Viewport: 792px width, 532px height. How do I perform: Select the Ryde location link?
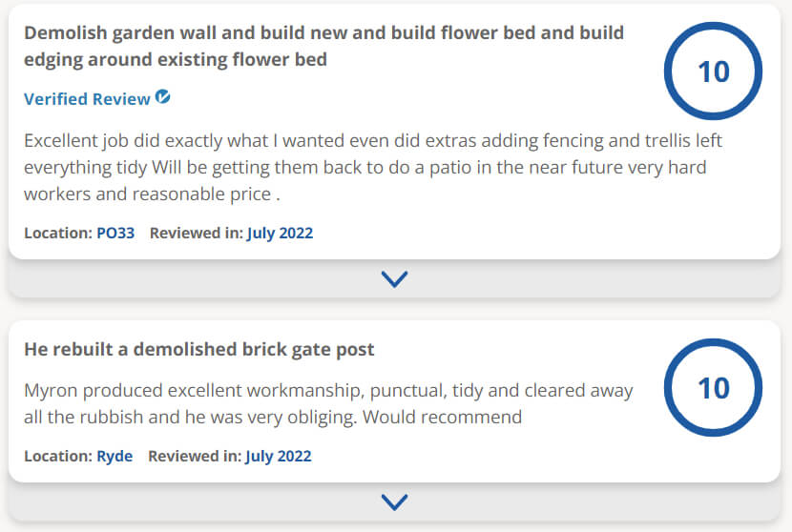coord(115,456)
